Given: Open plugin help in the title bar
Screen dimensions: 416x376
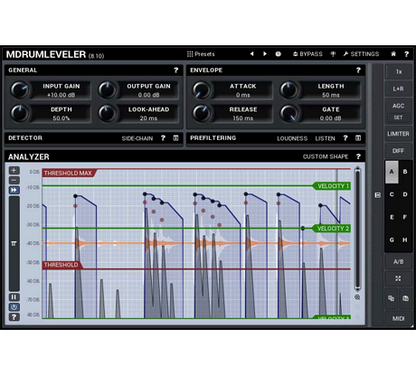Looking at the screenshot, I should 406,54.
